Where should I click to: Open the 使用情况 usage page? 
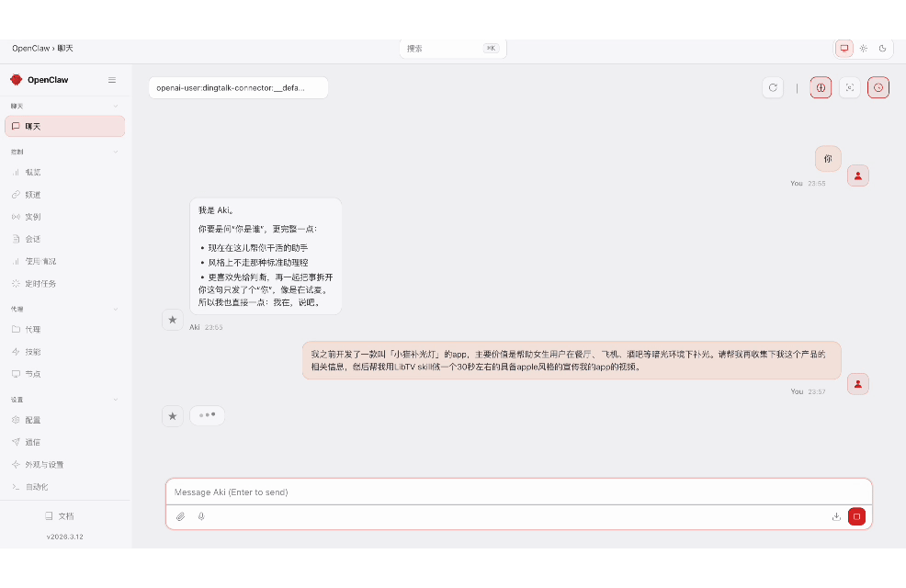(64, 261)
